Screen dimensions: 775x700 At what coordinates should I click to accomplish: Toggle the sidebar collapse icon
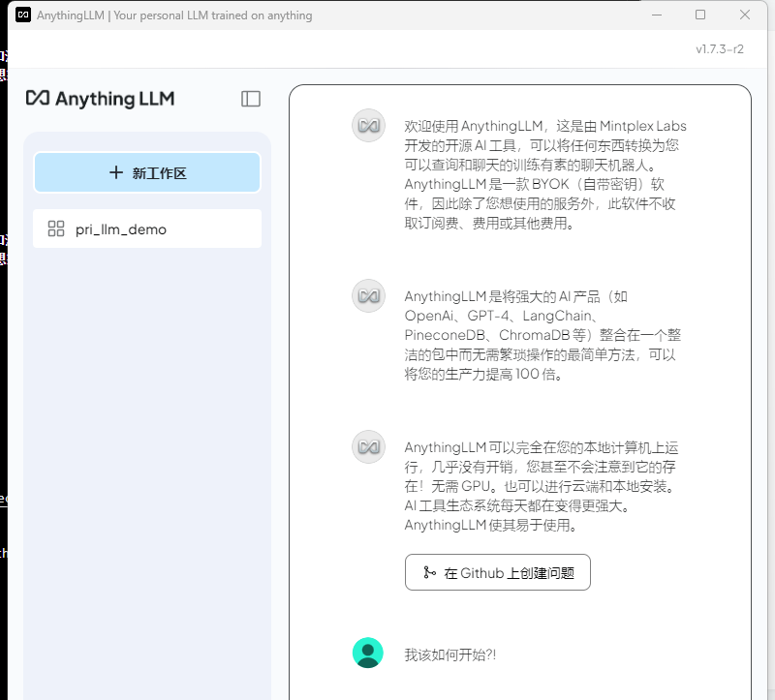point(251,99)
